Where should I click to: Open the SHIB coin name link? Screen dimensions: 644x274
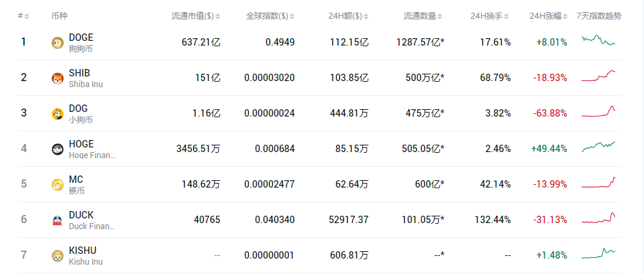click(x=79, y=73)
